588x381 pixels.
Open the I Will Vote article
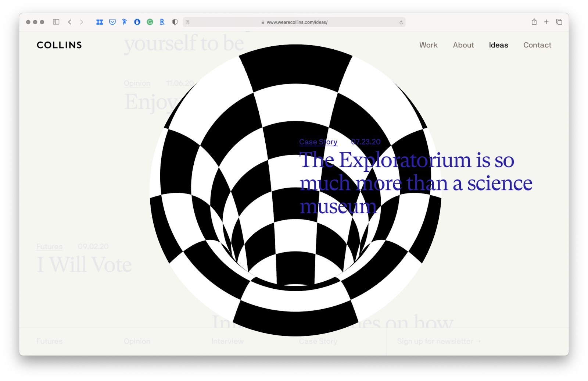[x=84, y=264]
